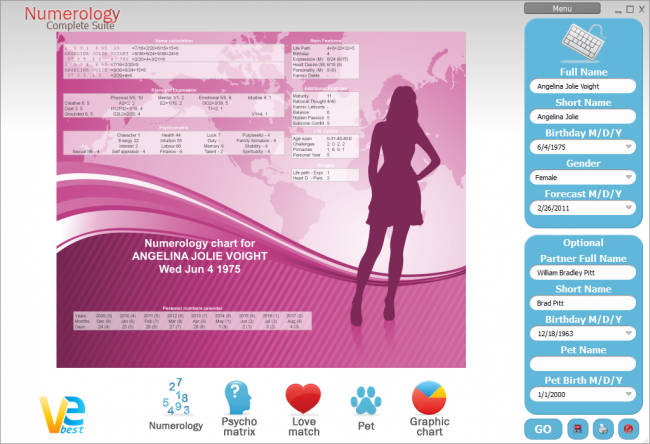This screenshot has height=444, width=650.
Task: Expand the Forecast 2/26/2011 dropdown arrow
Action: click(x=628, y=208)
